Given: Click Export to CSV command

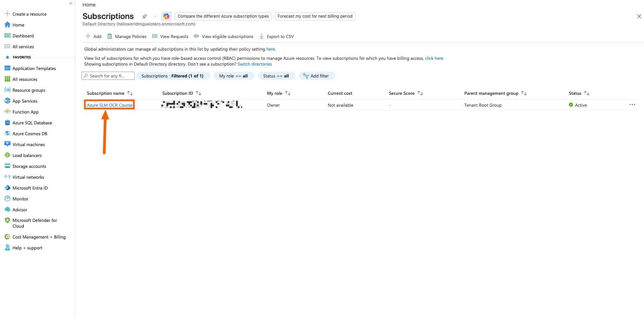Looking at the screenshot, I should coord(276,36).
